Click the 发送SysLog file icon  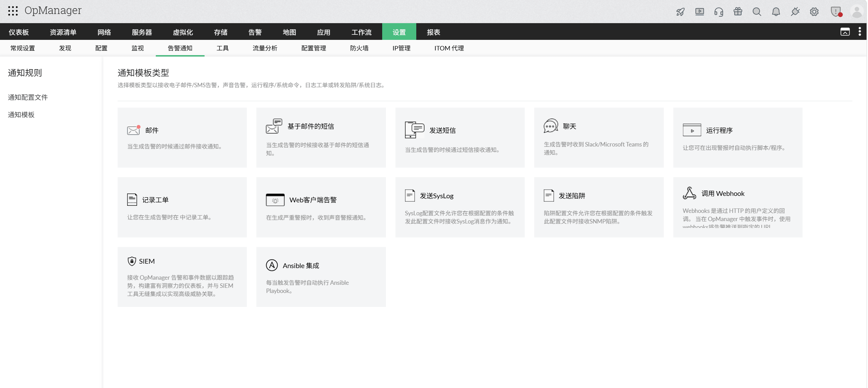pos(409,196)
